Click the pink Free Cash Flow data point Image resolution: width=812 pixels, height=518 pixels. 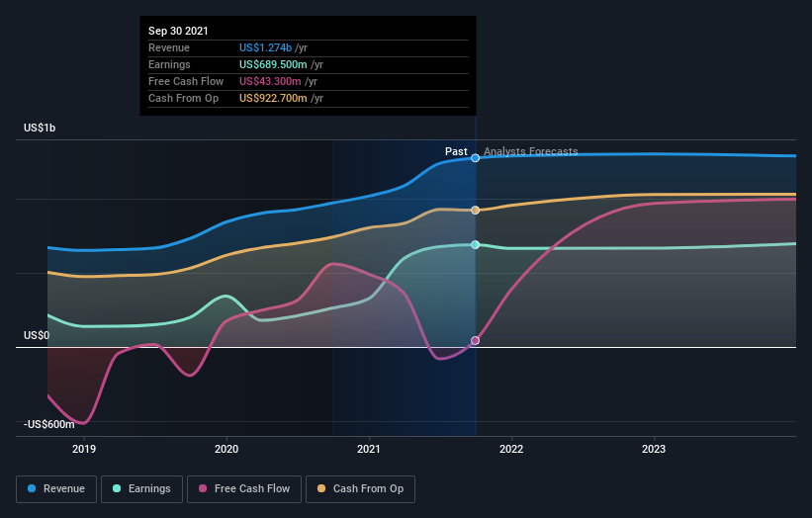tap(475, 340)
